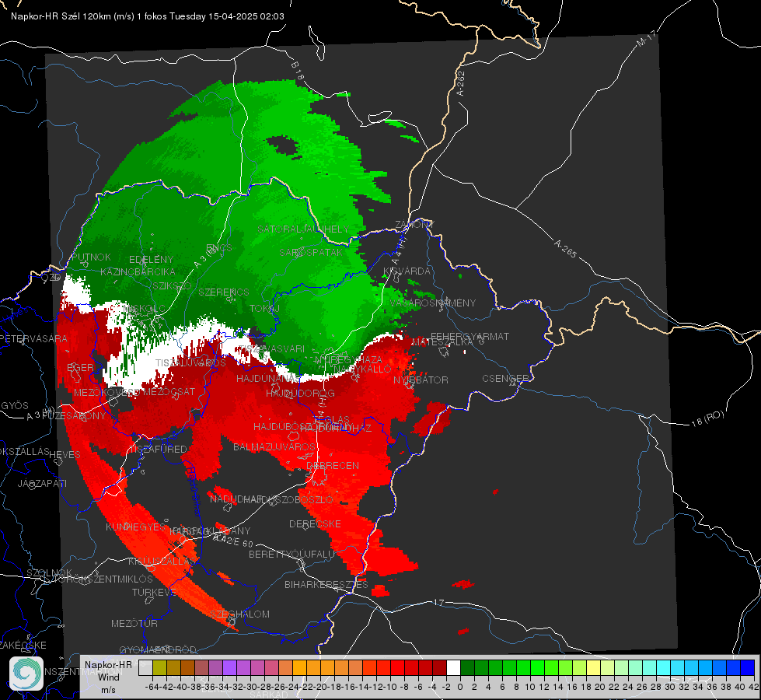Click the radar title 'Napkor-HR Szél 120km (m/s)'
This screenshot has height=700, width=761.
tap(73, 16)
